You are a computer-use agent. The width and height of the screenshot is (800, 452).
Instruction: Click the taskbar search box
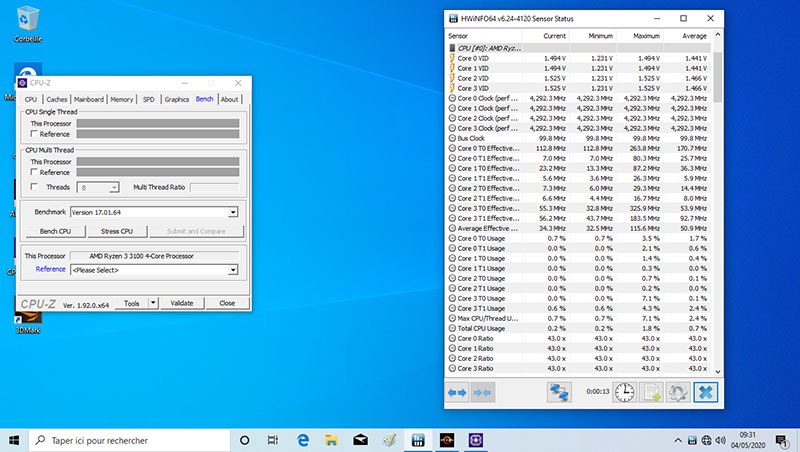(x=130, y=440)
